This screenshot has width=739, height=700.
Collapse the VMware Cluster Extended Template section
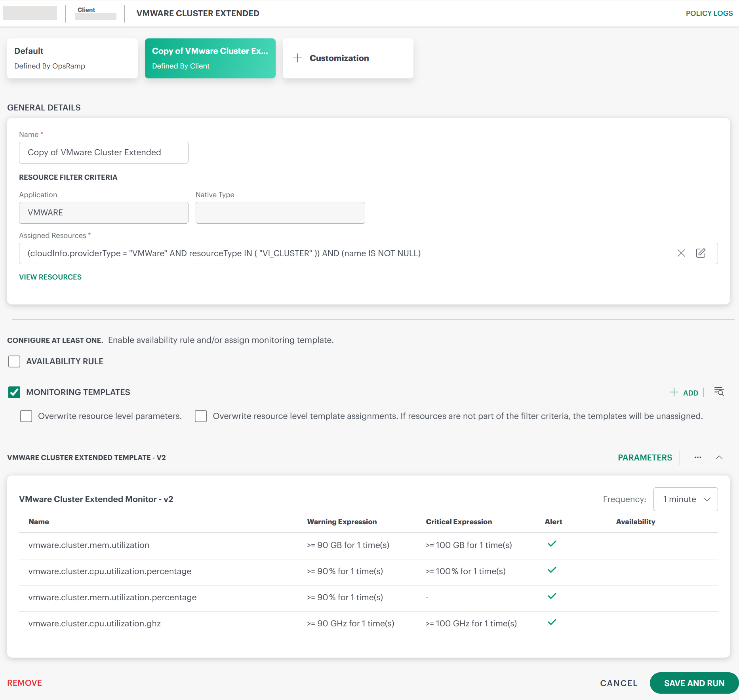[719, 458]
